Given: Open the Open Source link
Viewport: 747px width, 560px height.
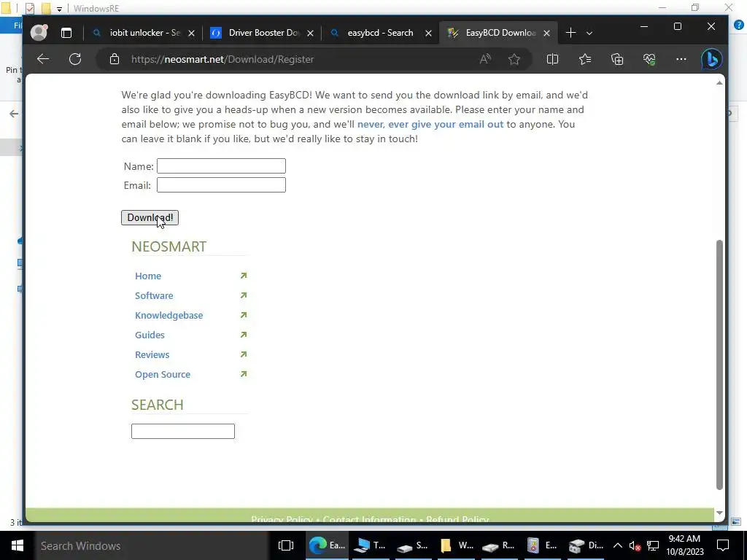Looking at the screenshot, I should click(163, 374).
